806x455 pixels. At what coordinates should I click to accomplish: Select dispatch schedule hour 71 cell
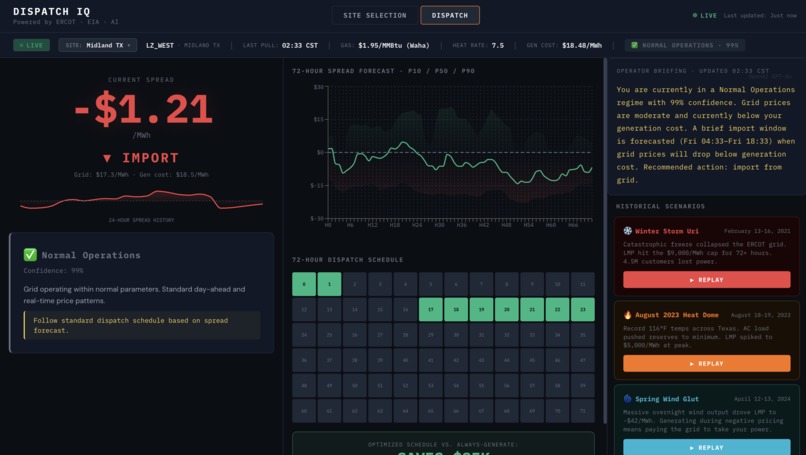click(x=583, y=411)
